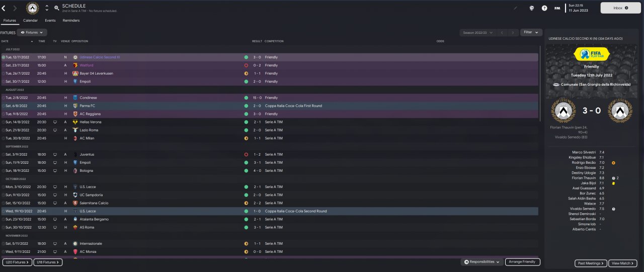Switch to the Calendar tab
The image size is (644, 272).
coord(30,21)
